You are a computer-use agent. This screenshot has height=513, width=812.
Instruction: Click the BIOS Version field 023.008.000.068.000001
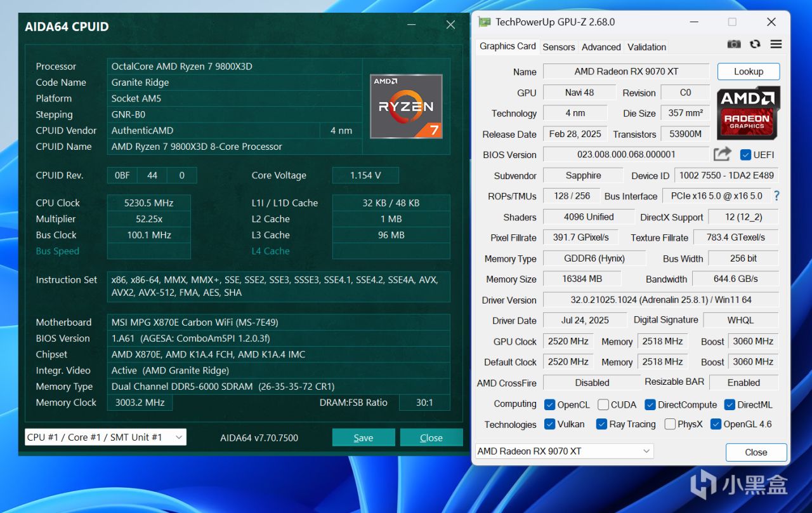(626, 154)
